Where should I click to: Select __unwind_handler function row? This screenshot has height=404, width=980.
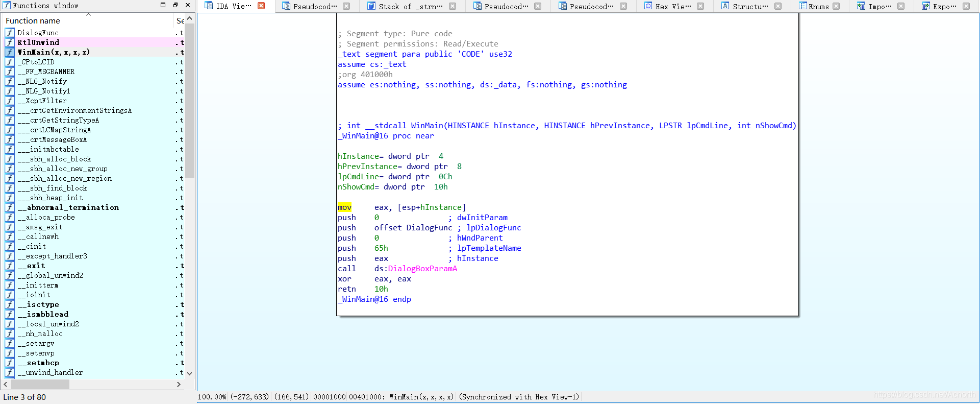pos(94,372)
